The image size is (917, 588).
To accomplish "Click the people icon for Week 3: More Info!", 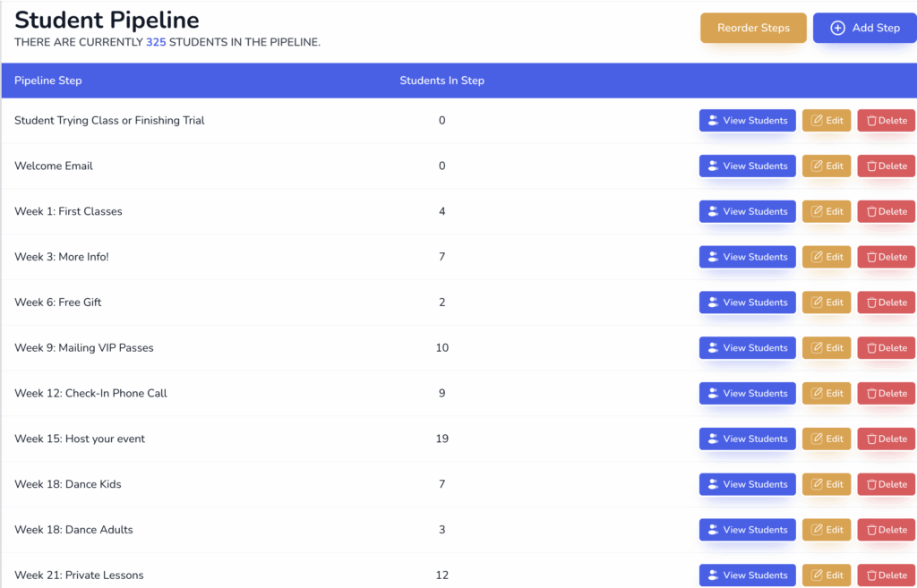I will [713, 257].
